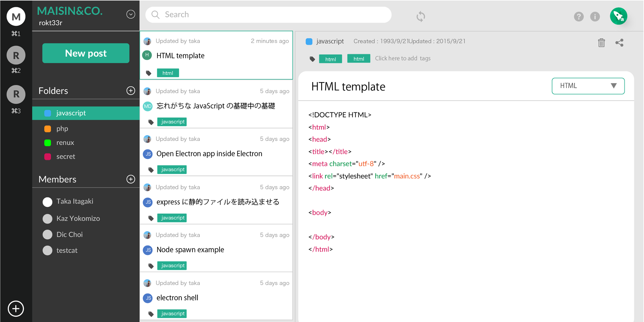Add a new team at sidebar bottom
This screenshot has width=644, height=322.
coord(16,308)
